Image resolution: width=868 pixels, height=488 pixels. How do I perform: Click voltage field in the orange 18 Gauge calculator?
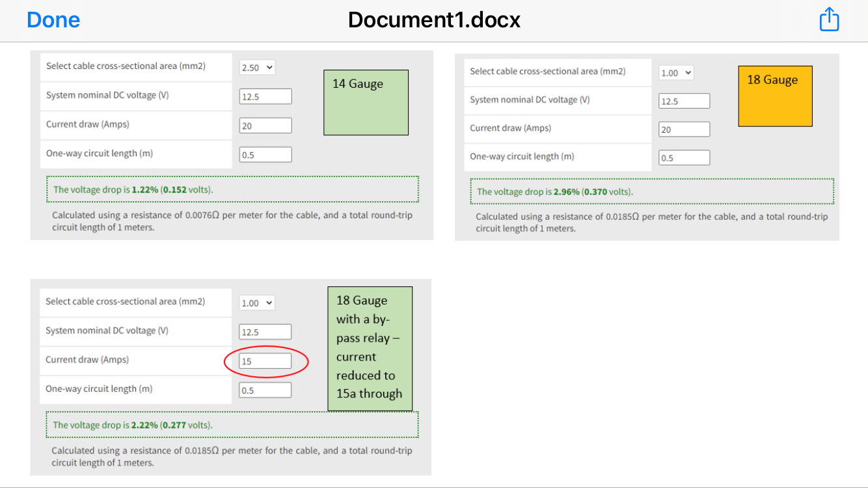684,102
